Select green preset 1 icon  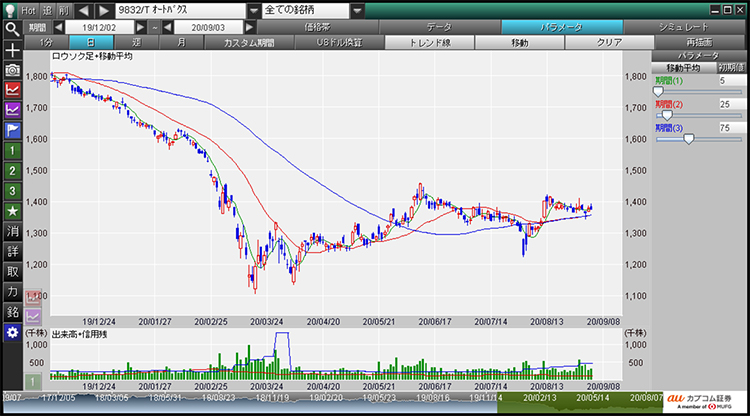(12, 151)
